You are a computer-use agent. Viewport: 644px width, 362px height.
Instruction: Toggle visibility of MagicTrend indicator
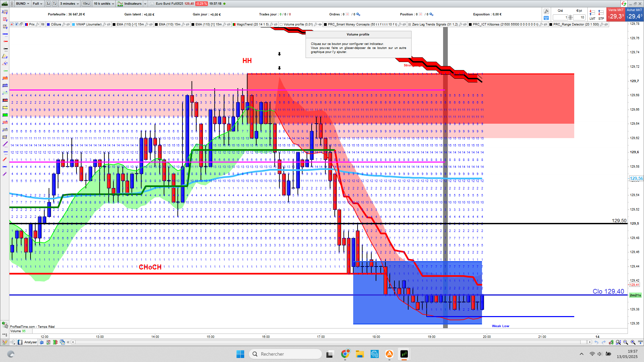tap(276, 24)
